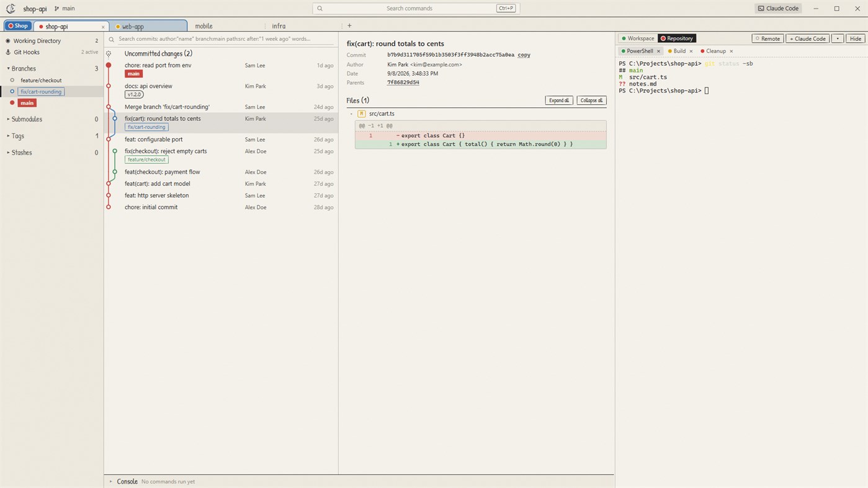Hide the terminal panel
This screenshot has height=488, width=868.
(x=856, y=38)
